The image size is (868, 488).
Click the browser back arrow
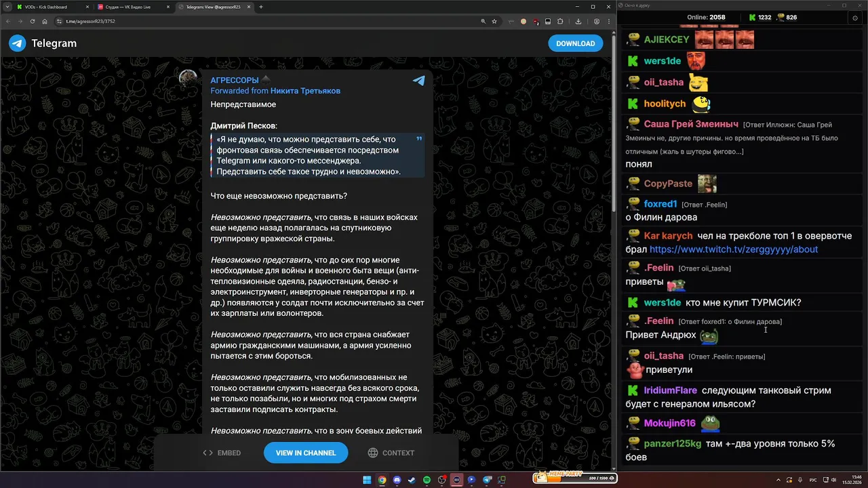pos(8,21)
